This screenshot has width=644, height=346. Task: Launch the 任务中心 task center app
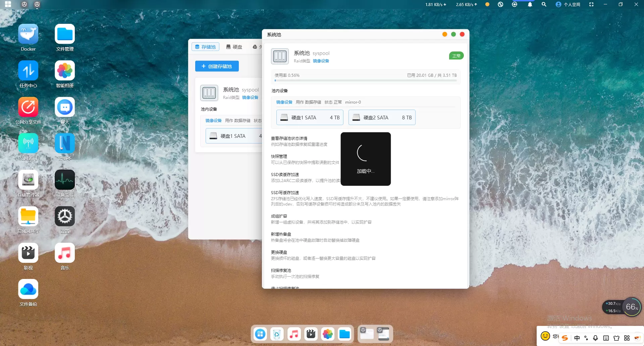tap(28, 71)
